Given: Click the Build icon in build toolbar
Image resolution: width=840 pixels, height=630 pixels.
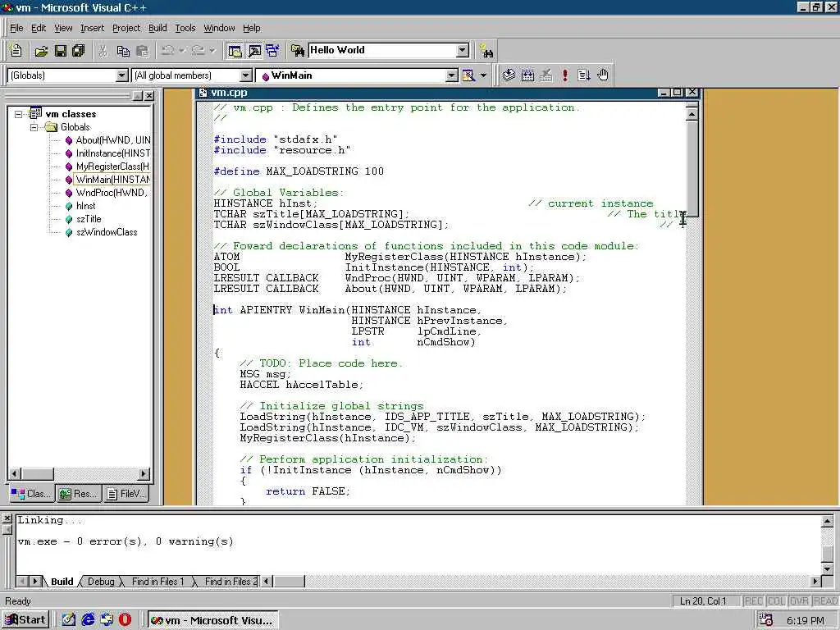Looking at the screenshot, I should (527, 75).
